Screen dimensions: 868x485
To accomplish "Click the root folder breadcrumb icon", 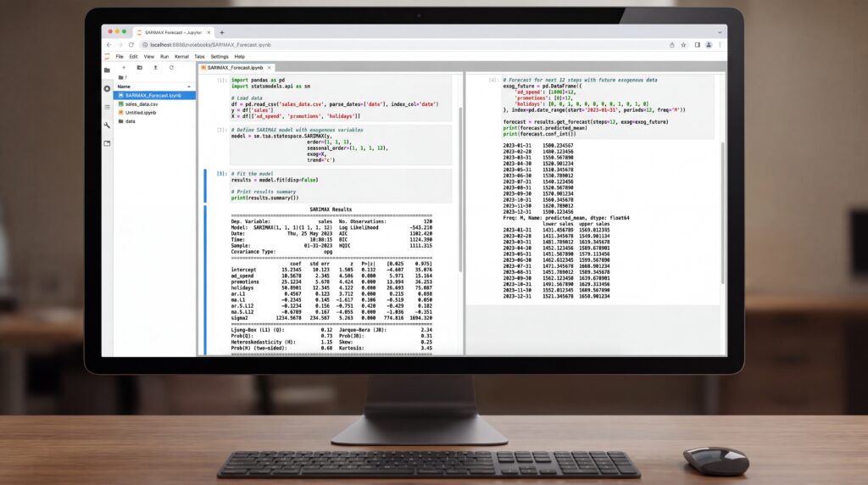I will [121, 77].
